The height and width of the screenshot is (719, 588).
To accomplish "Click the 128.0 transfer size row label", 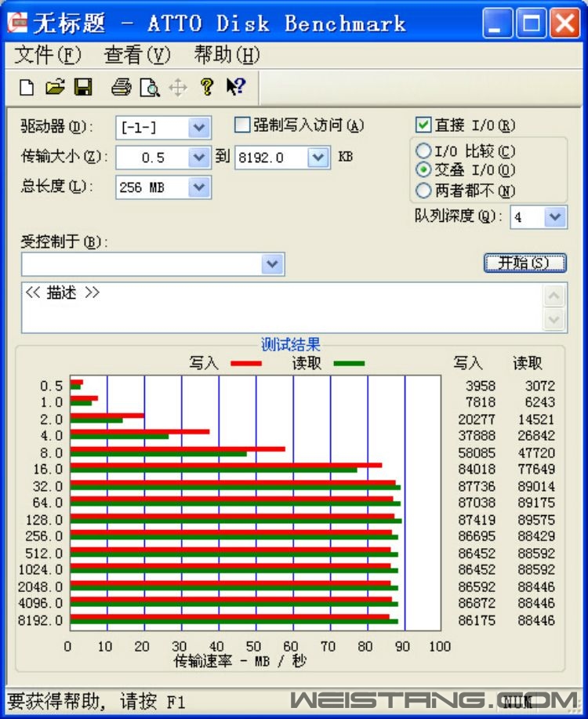I will click(44, 520).
